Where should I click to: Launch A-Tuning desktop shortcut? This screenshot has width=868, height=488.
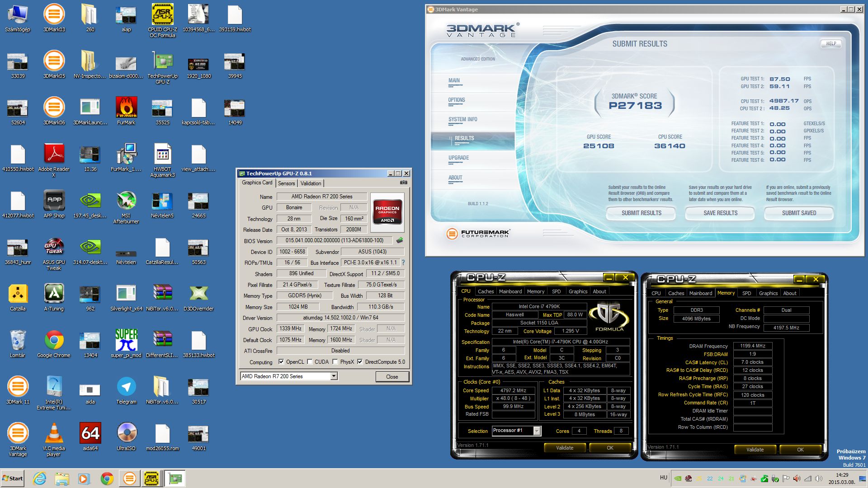click(54, 297)
